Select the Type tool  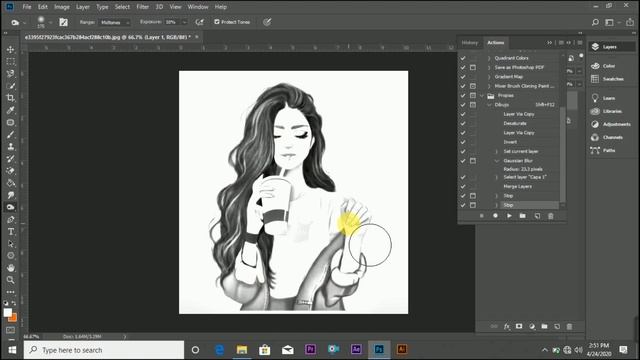pyautogui.click(x=11, y=231)
